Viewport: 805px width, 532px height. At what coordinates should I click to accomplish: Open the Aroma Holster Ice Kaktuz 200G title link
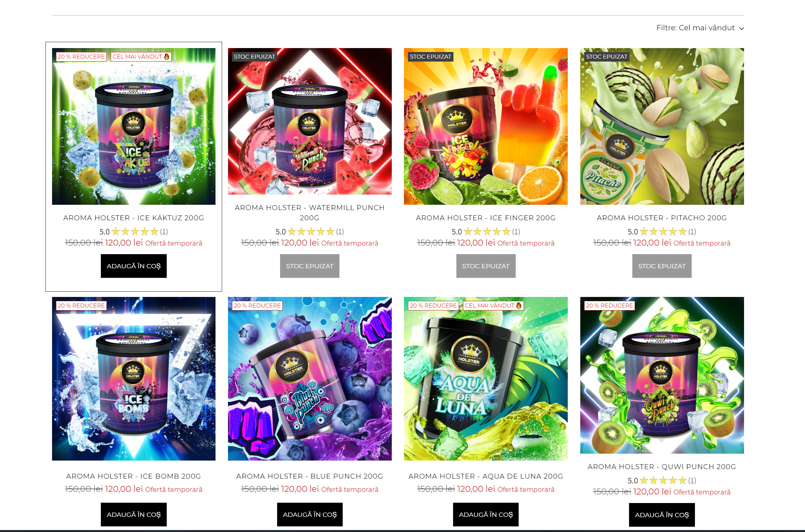(x=133, y=218)
